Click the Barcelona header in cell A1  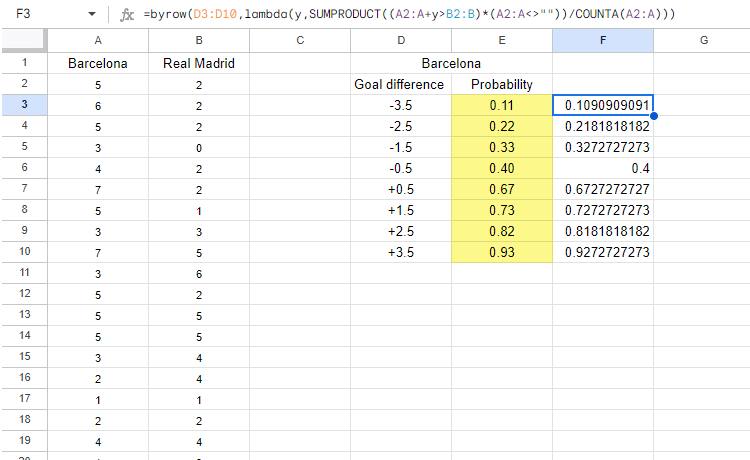pyautogui.click(x=98, y=63)
